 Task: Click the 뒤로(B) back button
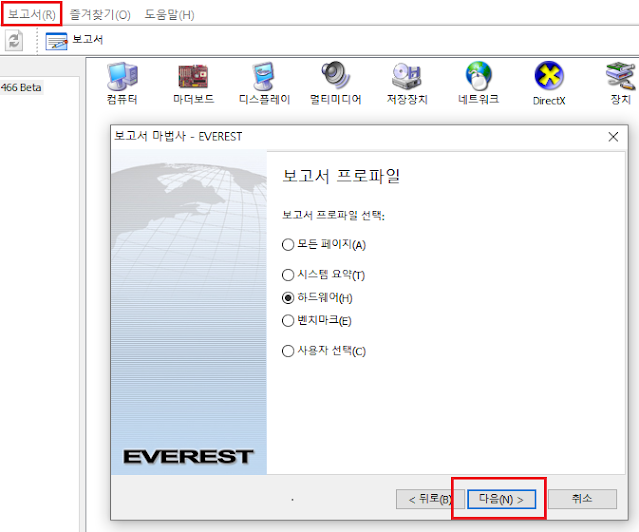(430, 499)
